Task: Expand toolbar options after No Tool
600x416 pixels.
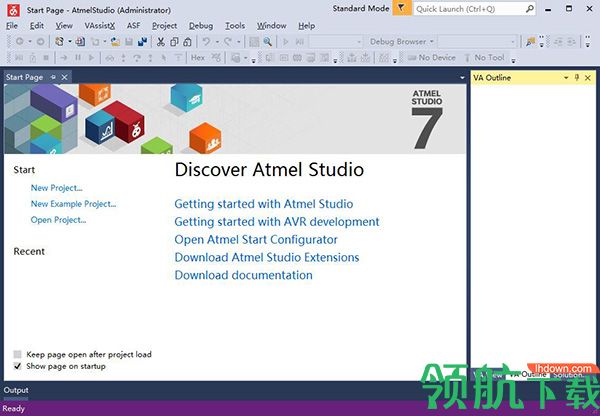Action: 513,60
